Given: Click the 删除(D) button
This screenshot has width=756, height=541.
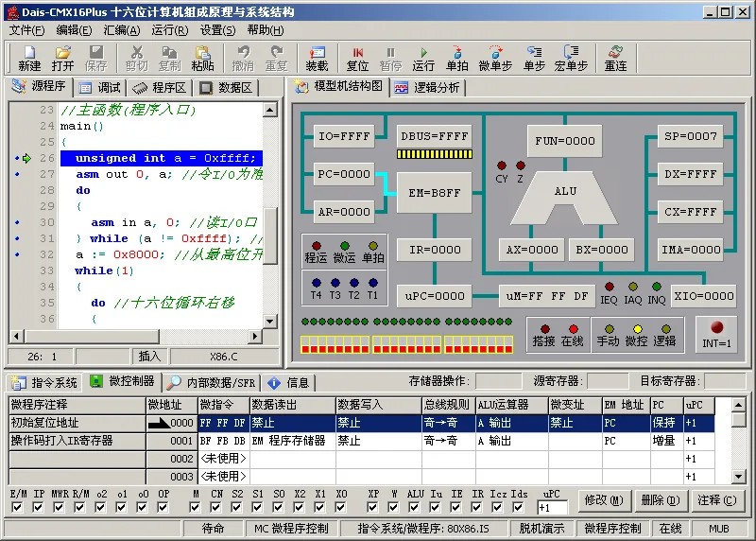Looking at the screenshot, I should click(660, 500).
